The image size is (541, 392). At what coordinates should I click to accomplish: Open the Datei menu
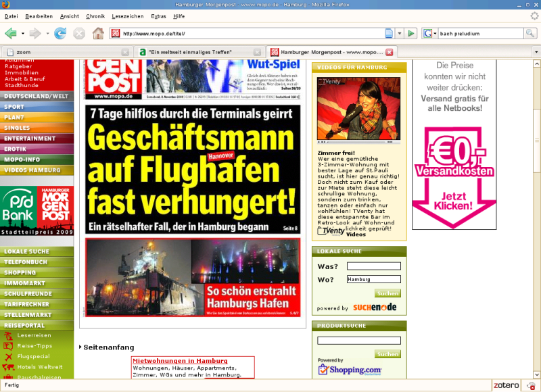click(x=11, y=16)
